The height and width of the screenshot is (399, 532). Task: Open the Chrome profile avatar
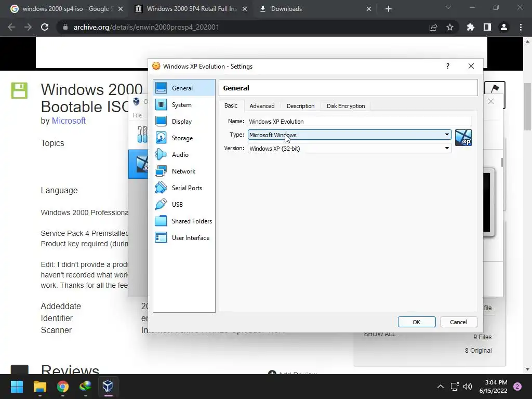504,27
